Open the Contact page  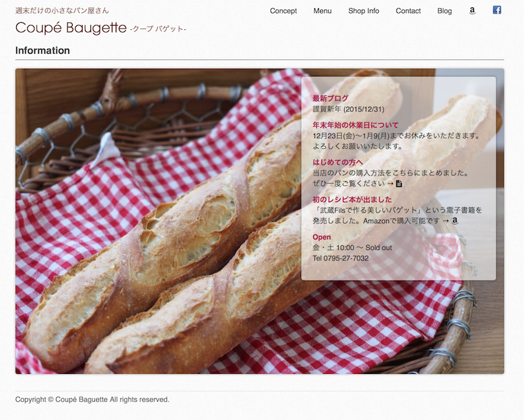click(x=408, y=10)
